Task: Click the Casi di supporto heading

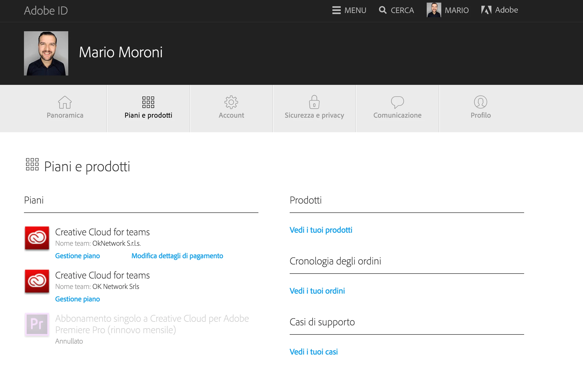Action: pyautogui.click(x=322, y=322)
